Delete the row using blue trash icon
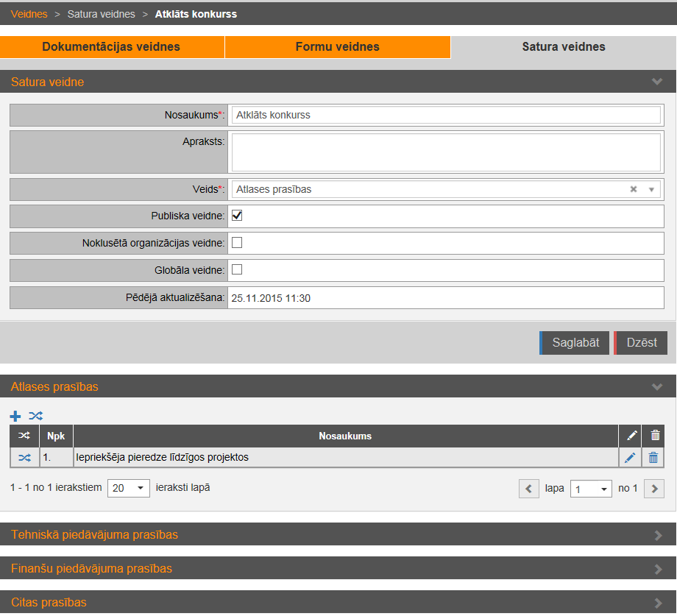Image resolution: width=677 pixels, height=616 pixels. click(x=653, y=458)
